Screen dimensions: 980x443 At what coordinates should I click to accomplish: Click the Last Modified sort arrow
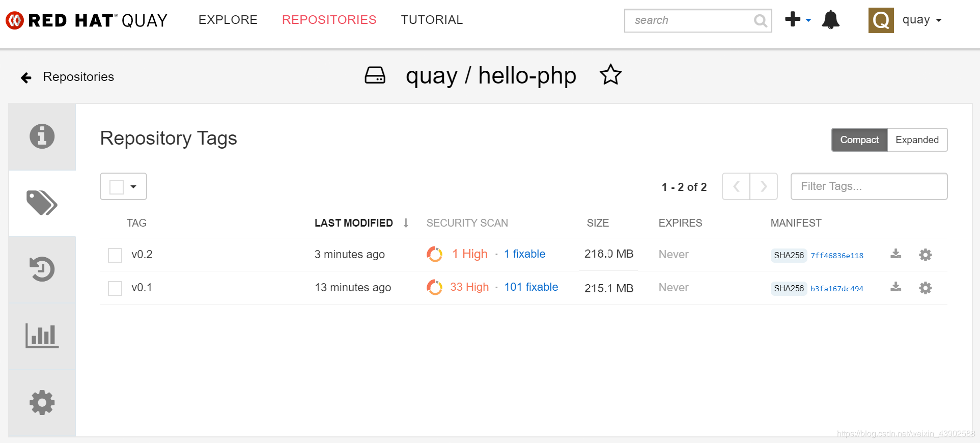(406, 223)
